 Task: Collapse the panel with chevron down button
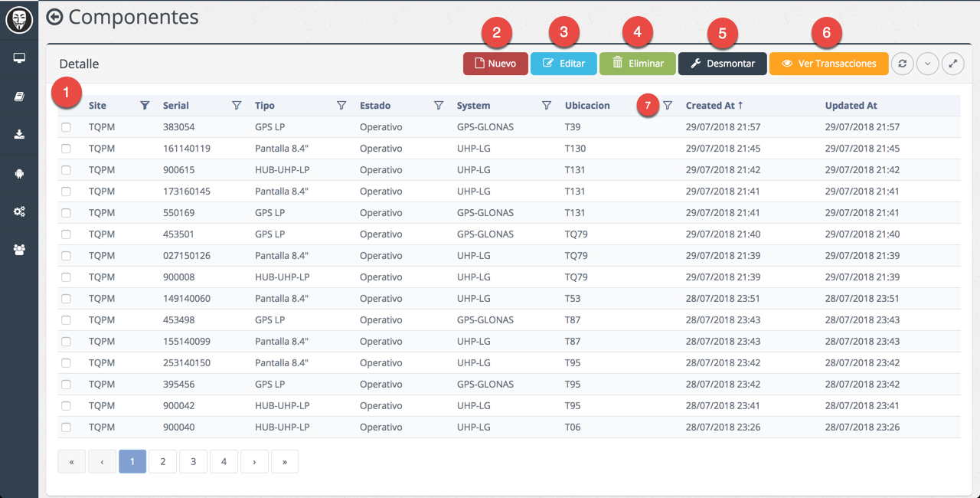point(928,64)
